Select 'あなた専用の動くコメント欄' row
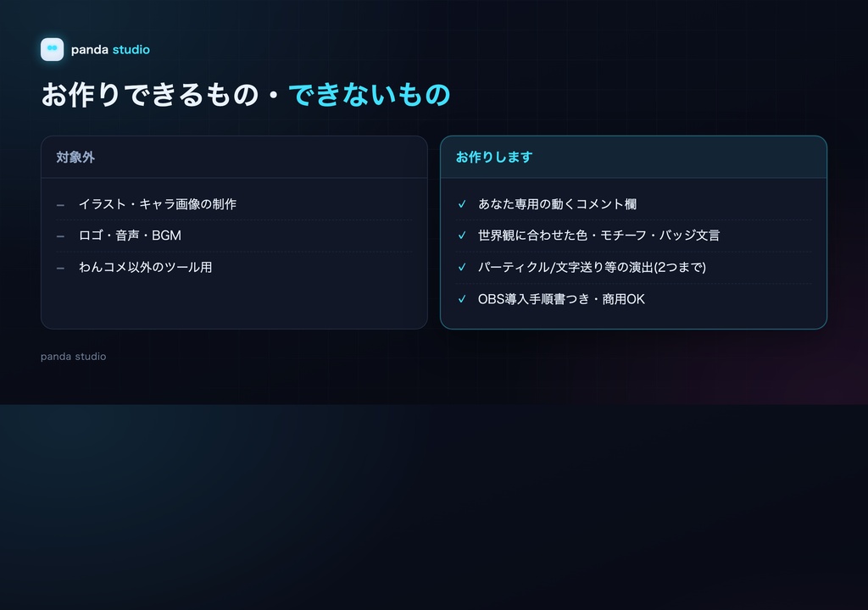868x610 pixels. [x=633, y=204]
